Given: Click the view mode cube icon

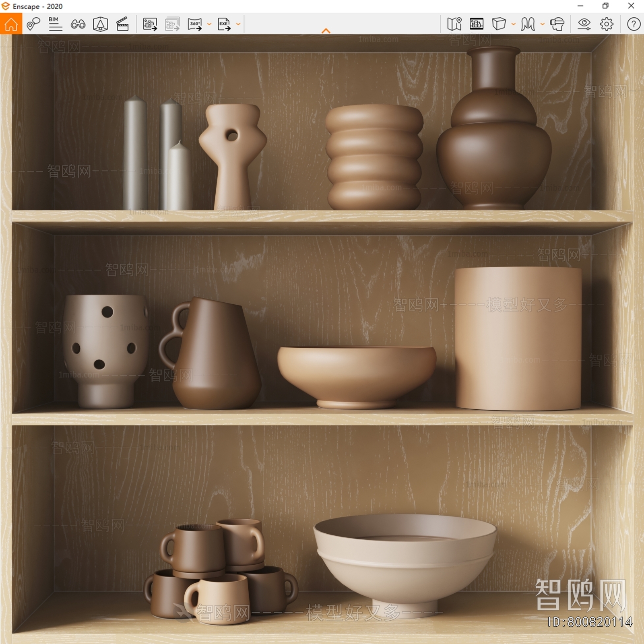Looking at the screenshot, I should pyautogui.click(x=499, y=24).
